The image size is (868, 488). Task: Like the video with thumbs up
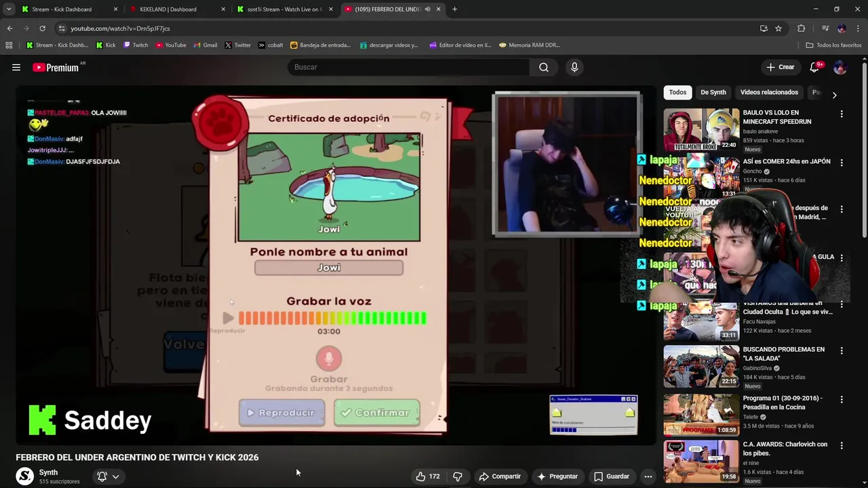click(x=428, y=476)
